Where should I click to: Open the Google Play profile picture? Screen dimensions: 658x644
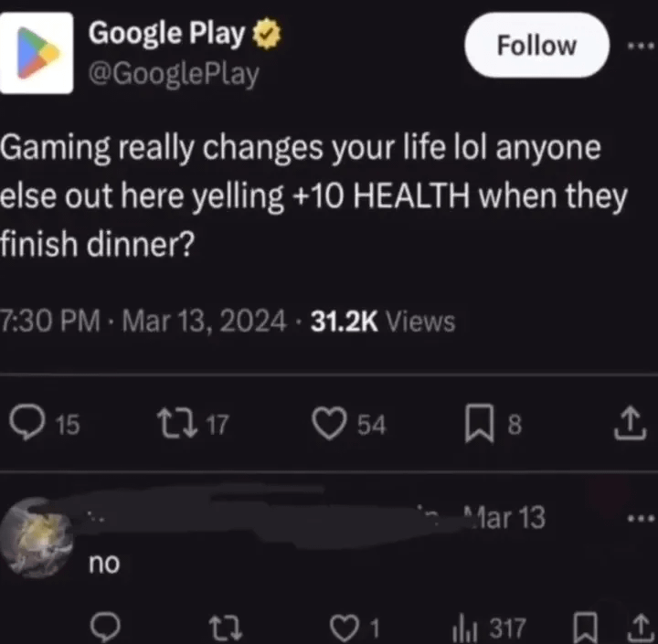coord(37,53)
